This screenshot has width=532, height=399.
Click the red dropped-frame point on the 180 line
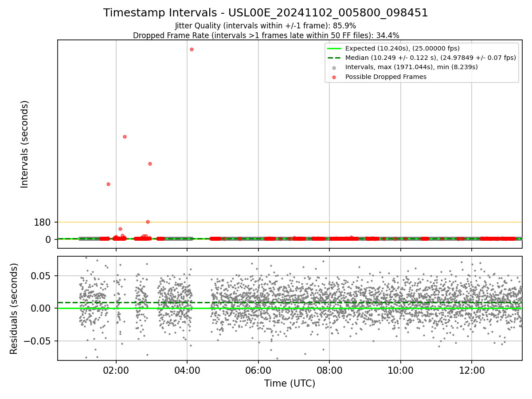coord(148,222)
